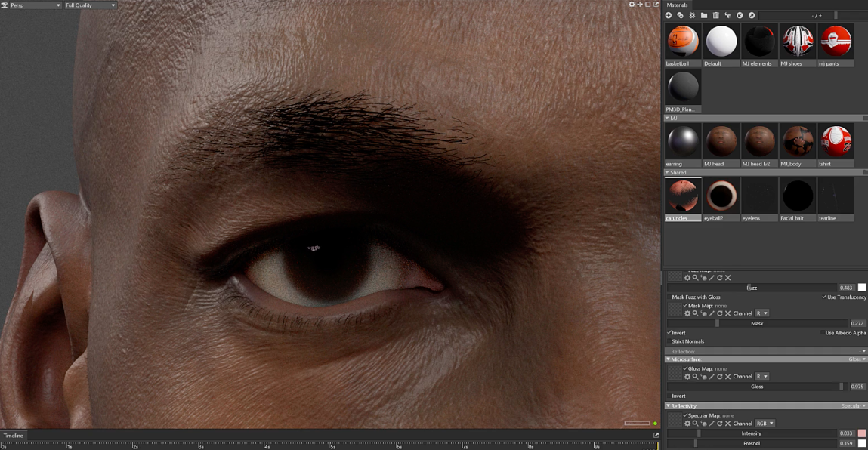Clear the Gloss Map with X icon
This screenshot has width=868, height=450.
(727, 376)
